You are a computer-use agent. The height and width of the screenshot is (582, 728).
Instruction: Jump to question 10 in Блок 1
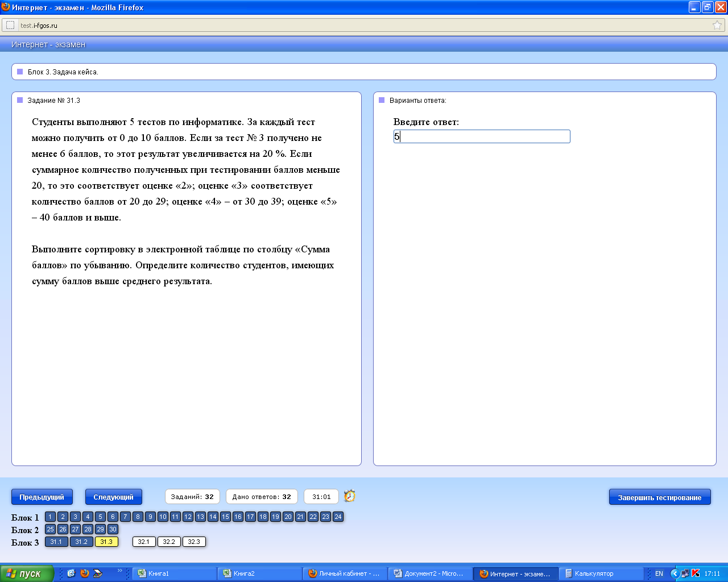tap(163, 517)
